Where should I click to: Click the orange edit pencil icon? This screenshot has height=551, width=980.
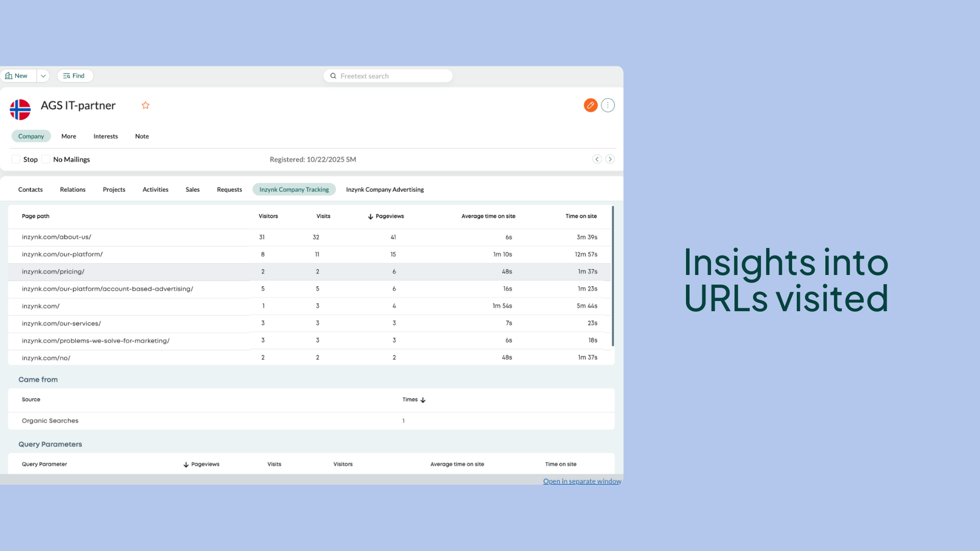pos(591,105)
